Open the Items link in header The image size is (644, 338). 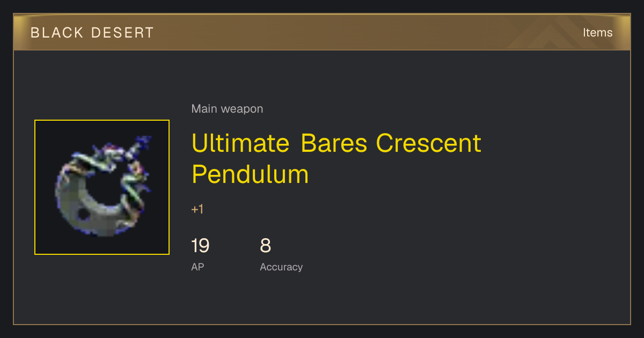click(597, 33)
